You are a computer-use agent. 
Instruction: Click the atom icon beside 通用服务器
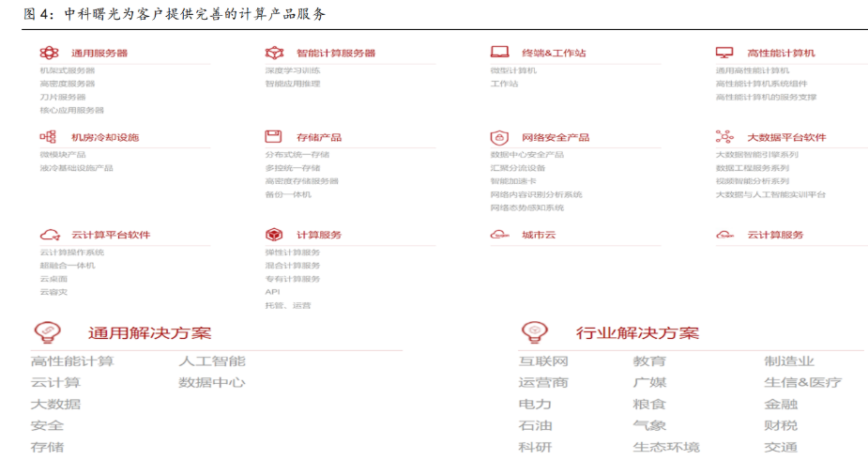point(49,53)
